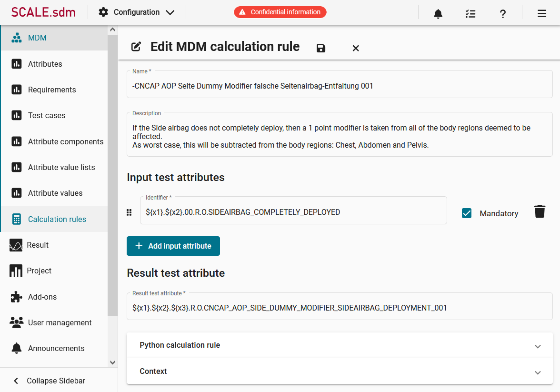This screenshot has width=560, height=392.
Task: Click into the Identifier field
Action: coord(293,211)
